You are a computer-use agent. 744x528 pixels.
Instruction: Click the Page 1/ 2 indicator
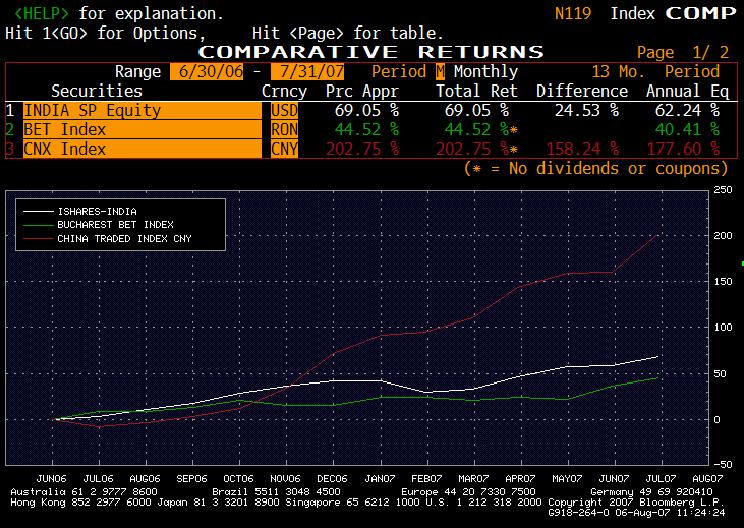coord(683,52)
